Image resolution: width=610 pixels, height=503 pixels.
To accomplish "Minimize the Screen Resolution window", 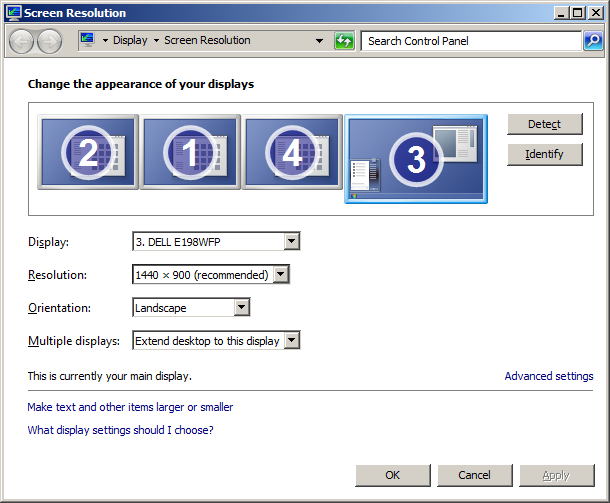I will point(561,13).
